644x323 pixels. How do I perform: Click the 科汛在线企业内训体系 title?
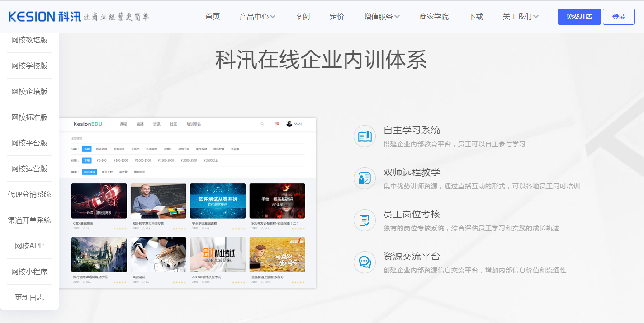tap(321, 60)
